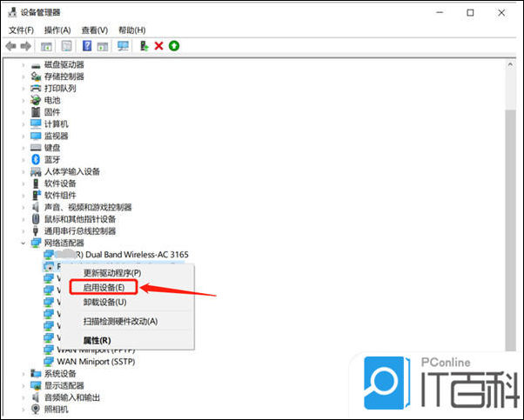Open the 查看(V) menu
This screenshot has height=420, width=524.
95,30
